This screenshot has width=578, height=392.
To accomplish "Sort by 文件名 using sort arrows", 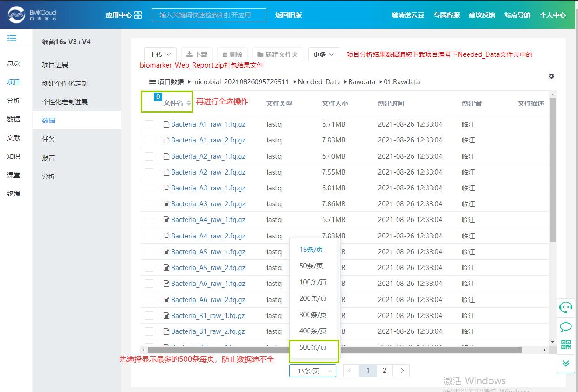I will (189, 103).
